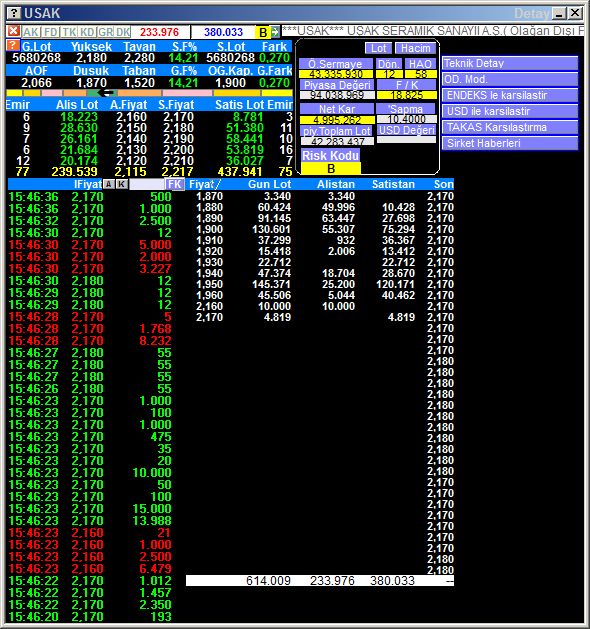The image size is (590, 629).
Task: Click the Satis Lot column header
Action: [239, 105]
